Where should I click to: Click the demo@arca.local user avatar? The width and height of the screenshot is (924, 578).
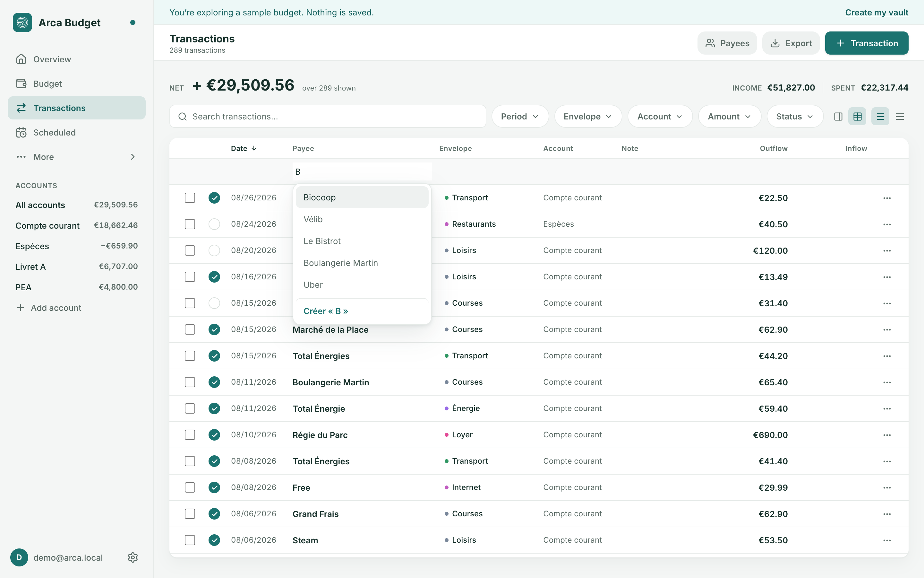19,557
